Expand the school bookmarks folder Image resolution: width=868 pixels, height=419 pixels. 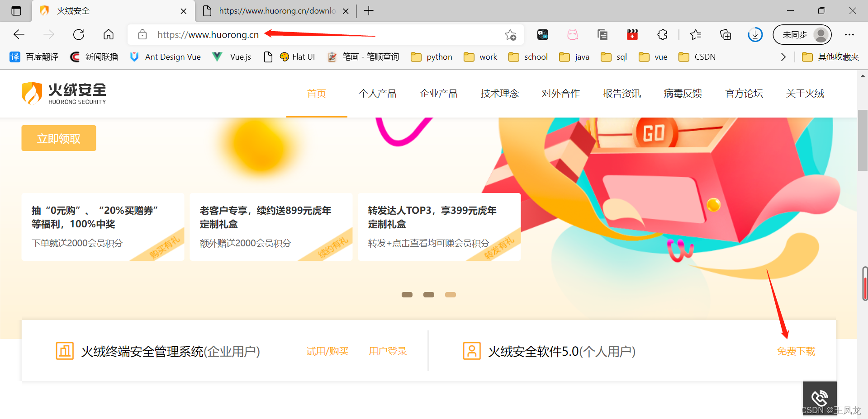click(x=528, y=57)
